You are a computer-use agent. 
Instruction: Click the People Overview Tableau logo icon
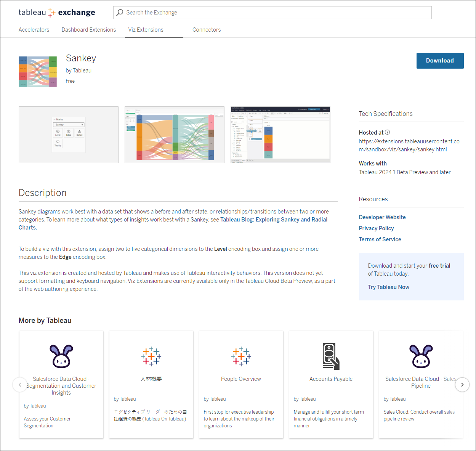tap(241, 356)
